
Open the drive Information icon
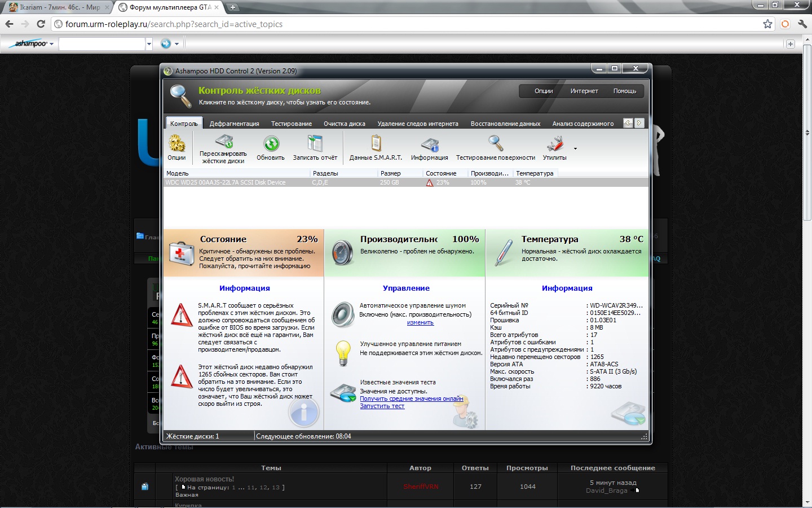pos(430,144)
